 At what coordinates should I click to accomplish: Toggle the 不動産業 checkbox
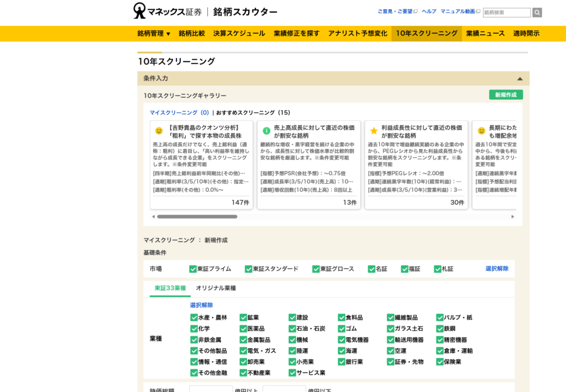[x=243, y=373]
